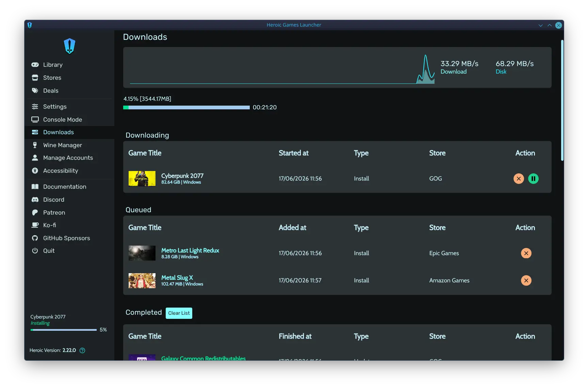This screenshot has height=389, width=588.
Task: Click the "17/06/2026 11:57" added time
Action: click(x=300, y=280)
